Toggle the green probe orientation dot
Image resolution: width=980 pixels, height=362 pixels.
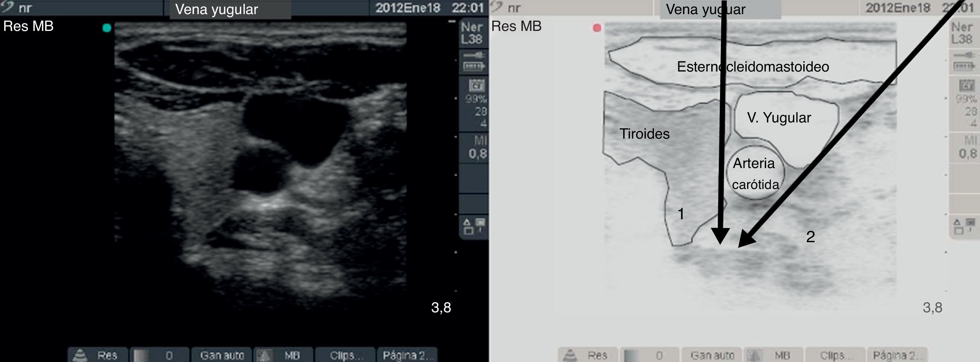pyautogui.click(x=107, y=28)
